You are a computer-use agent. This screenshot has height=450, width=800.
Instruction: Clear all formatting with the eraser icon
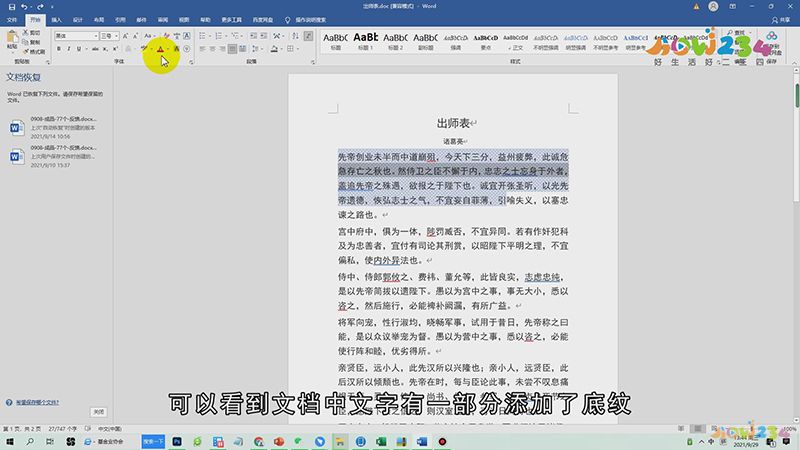point(166,36)
